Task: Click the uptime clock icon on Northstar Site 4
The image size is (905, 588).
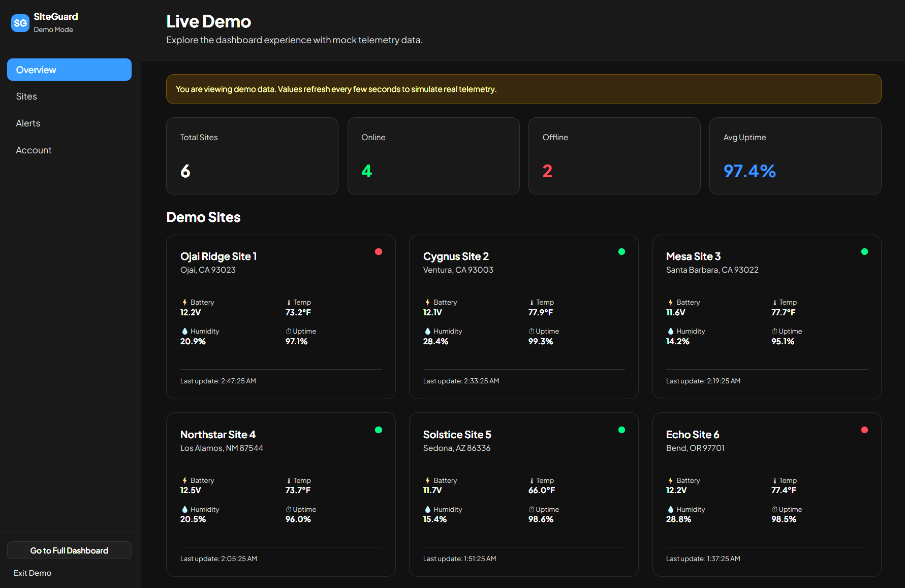Action: coord(288,509)
